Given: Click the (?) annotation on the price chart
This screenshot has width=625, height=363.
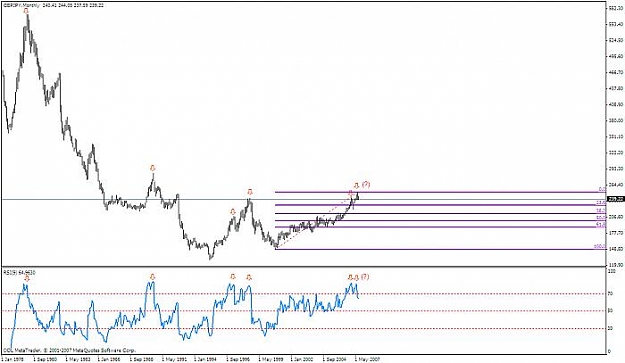Looking at the screenshot, I should (x=366, y=184).
